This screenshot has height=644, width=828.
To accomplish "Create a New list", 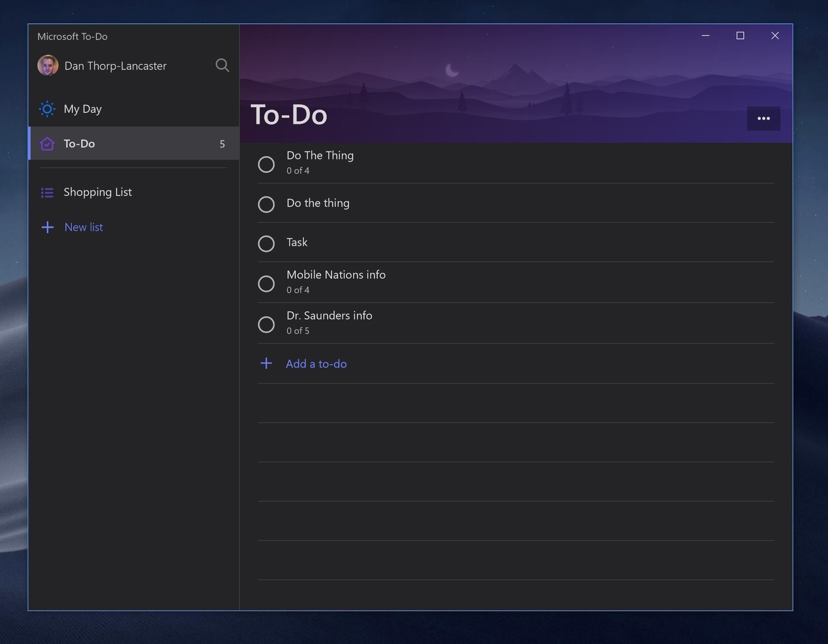I will click(134, 227).
